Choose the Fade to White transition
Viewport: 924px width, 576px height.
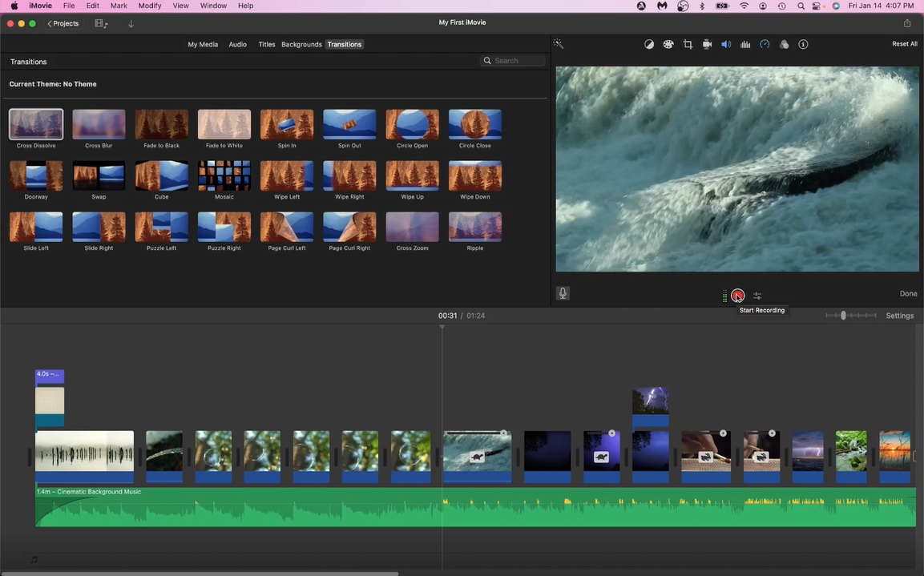pyautogui.click(x=224, y=124)
